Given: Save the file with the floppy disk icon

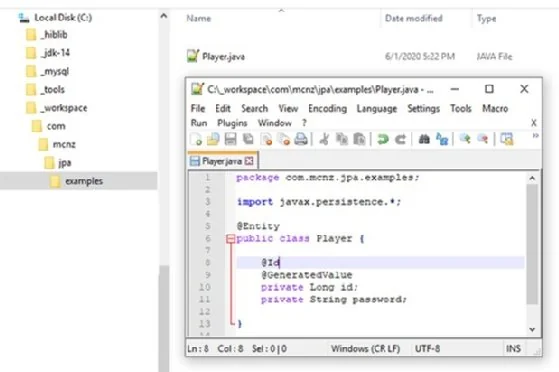Looking at the screenshot, I should (230, 139).
